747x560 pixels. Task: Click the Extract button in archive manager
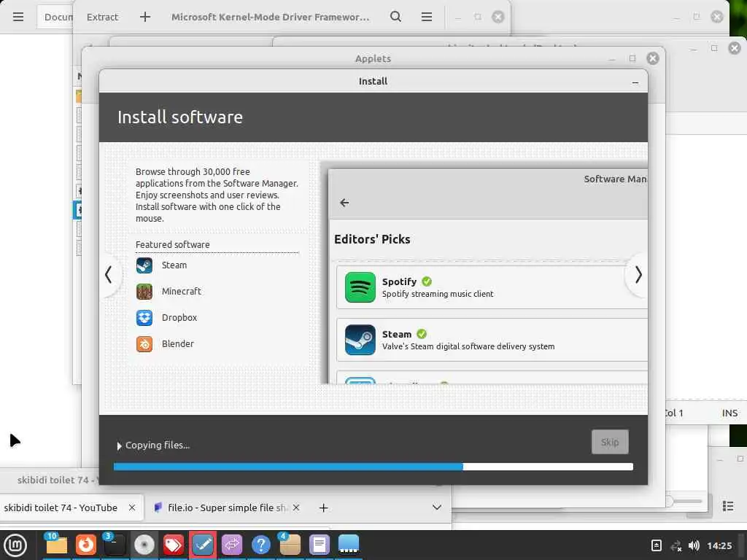102,17
